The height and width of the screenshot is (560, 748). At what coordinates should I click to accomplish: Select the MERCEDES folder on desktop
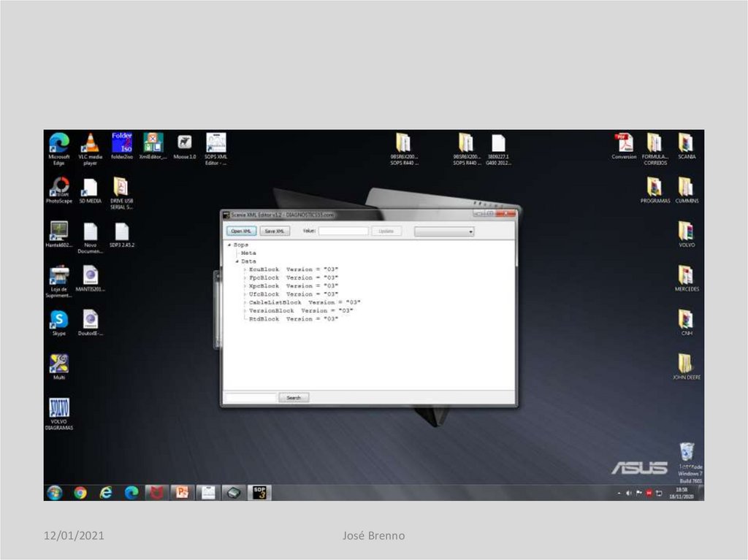tap(687, 279)
